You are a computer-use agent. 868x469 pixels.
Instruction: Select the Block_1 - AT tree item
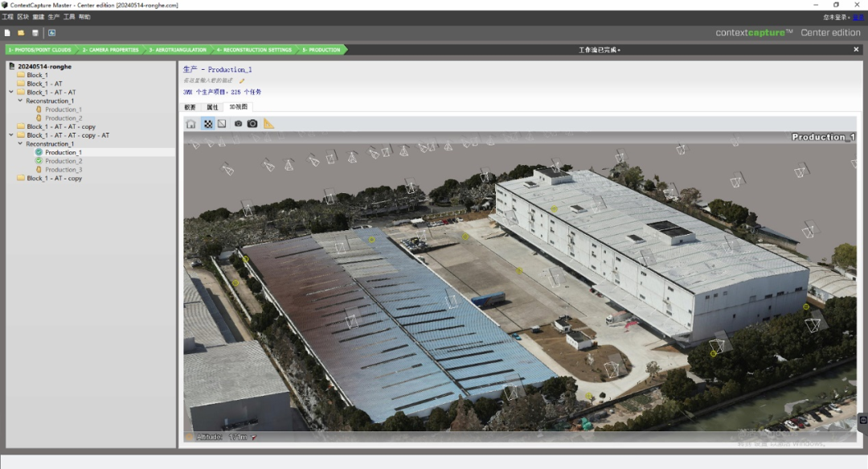(44, 84)
